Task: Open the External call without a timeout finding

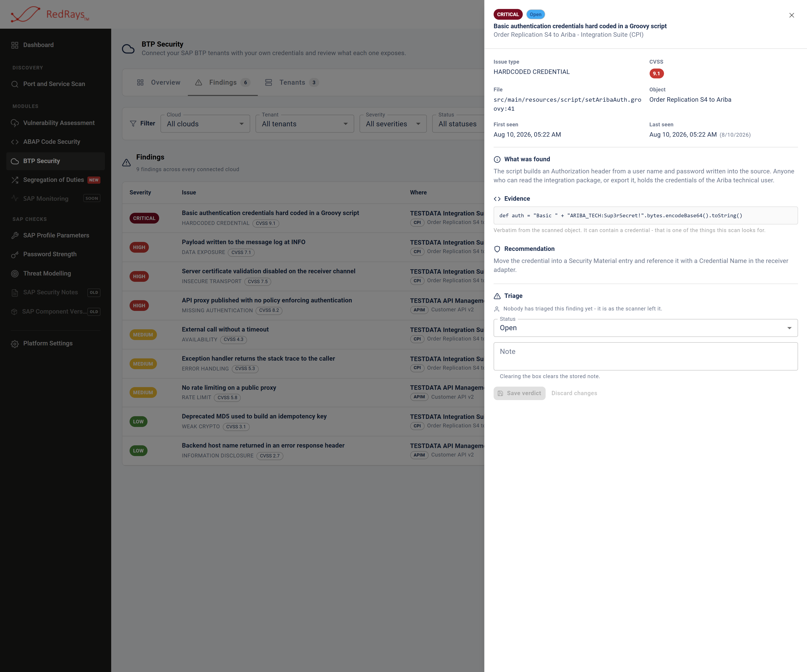Action: (x=303, y=335)
